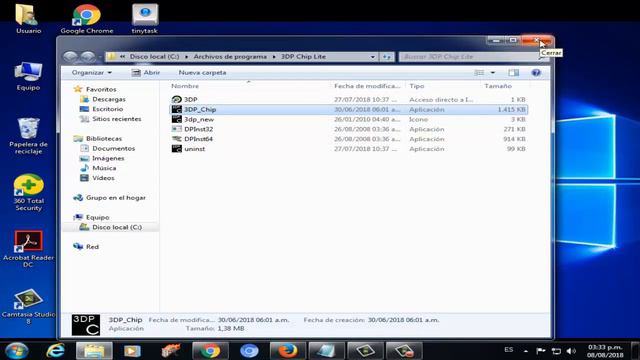Screen dimensions: 640x360
Task: Open the Documentos library
Action: click(x=113, y=148)
